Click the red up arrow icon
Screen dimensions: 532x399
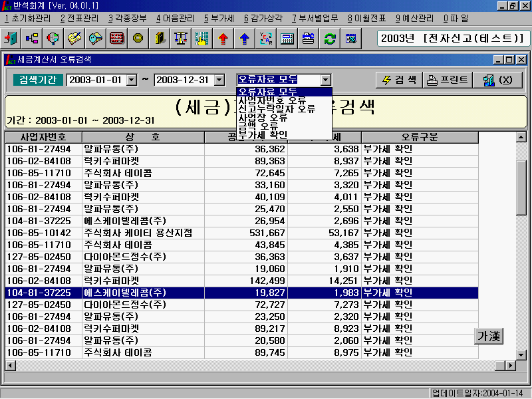pos(223,39)
